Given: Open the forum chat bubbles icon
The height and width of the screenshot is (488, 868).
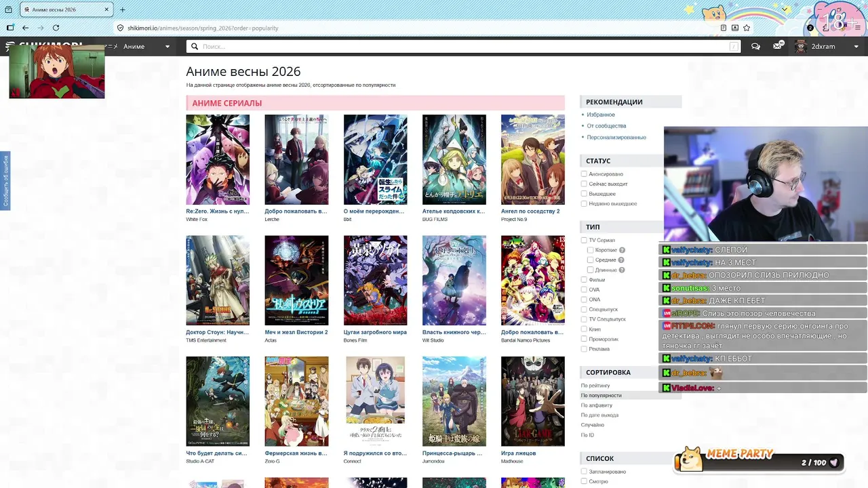Looking at the screenshot, I should [x=755, y=46].
